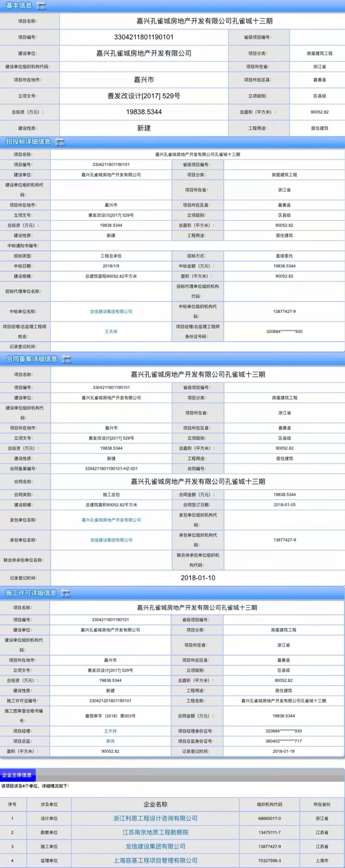Select 浙江省 in 设计单位 row
Viewport: 345px width, 868px height.
(x=322, y=818)
